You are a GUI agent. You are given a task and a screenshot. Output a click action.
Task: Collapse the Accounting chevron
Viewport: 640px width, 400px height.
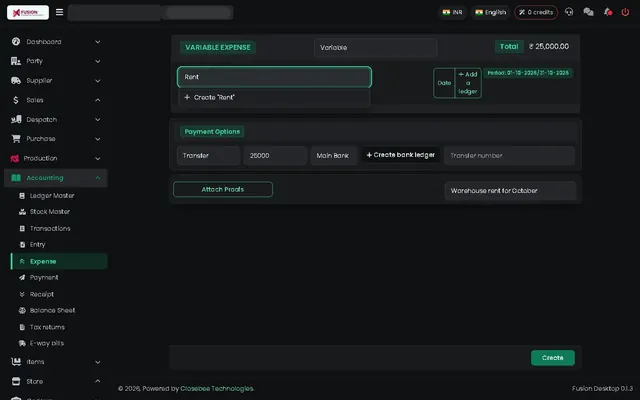(98, 178)
